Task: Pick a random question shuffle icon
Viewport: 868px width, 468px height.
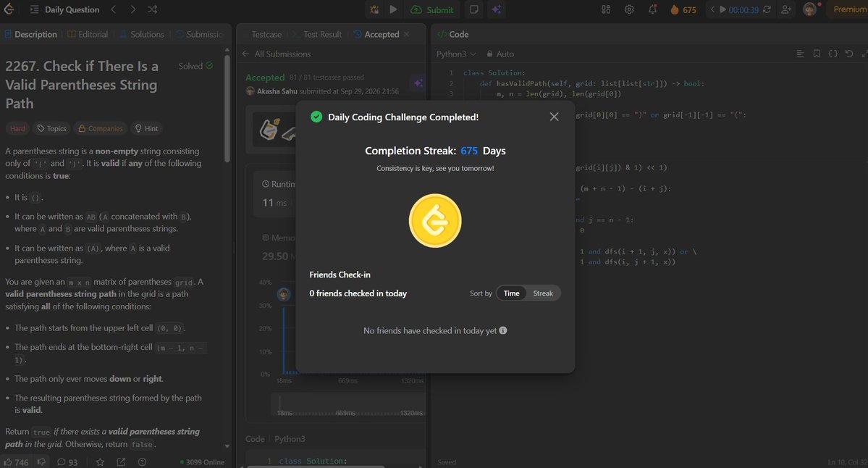Action: (152, 9)
